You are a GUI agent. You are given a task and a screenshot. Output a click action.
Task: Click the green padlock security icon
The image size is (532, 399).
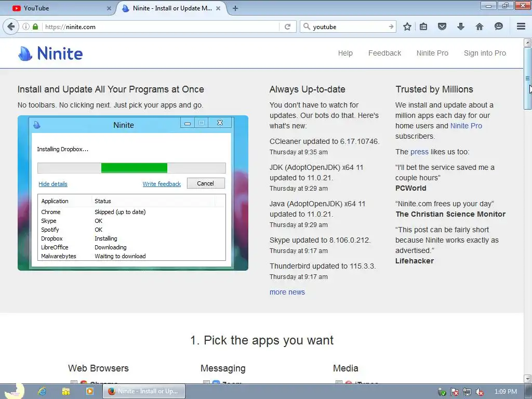tap(35, 26)
